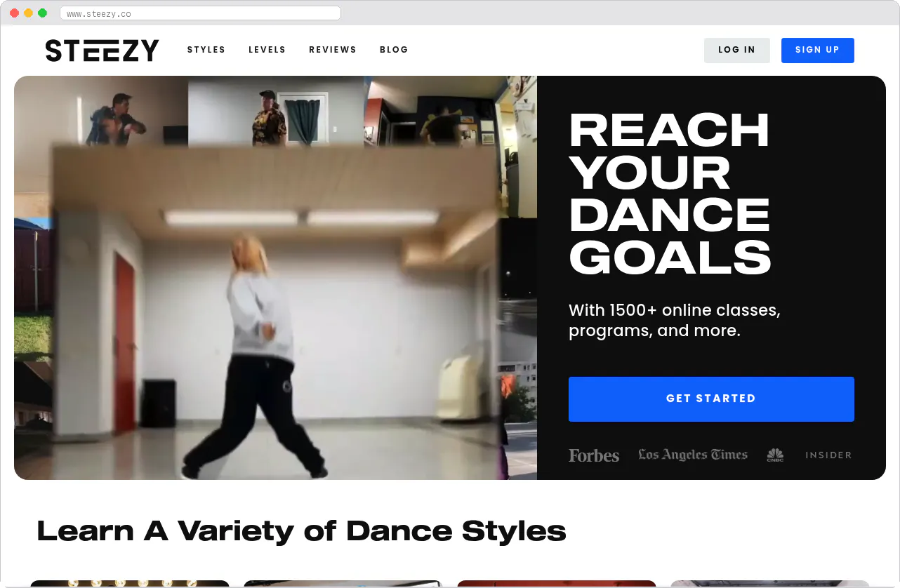Click the GET STARTED button
900x588 pixels.
coord(711,399)
